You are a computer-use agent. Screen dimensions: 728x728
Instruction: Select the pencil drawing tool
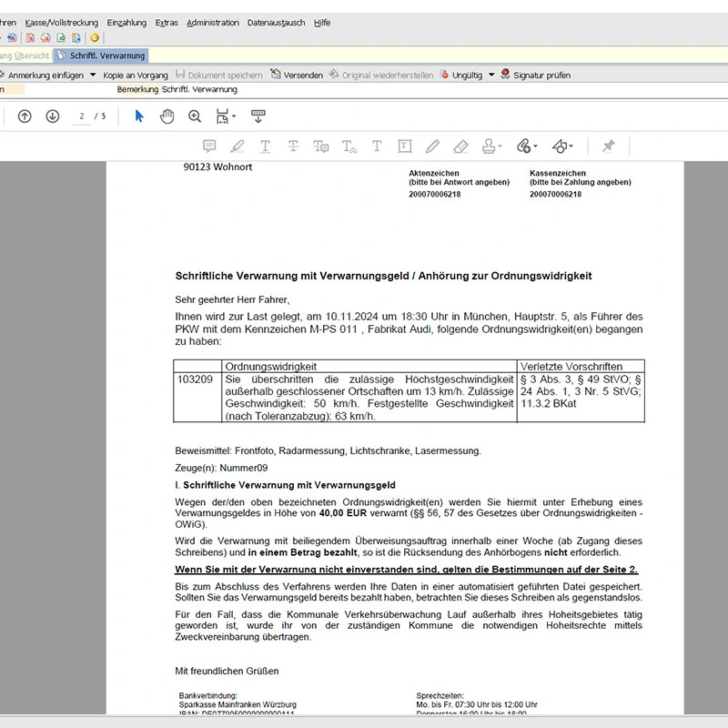pyautogui.click(x=432, y=146)
